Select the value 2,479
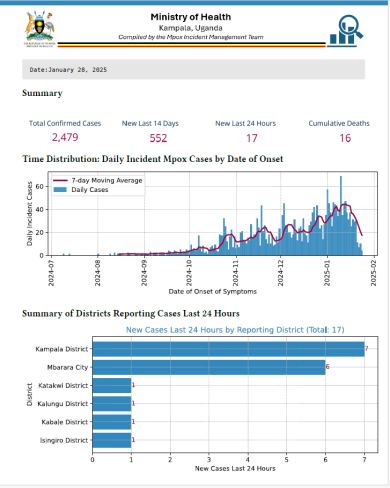 tap(65, 137)
